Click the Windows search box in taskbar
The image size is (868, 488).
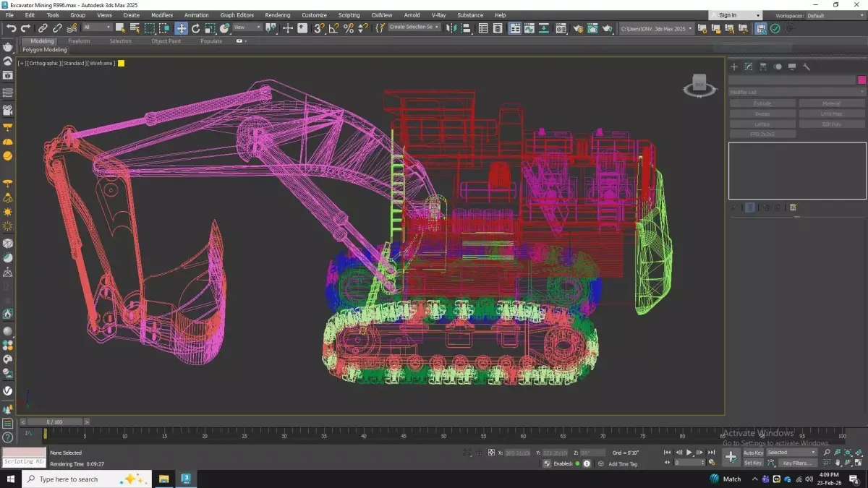coord(87,479)
